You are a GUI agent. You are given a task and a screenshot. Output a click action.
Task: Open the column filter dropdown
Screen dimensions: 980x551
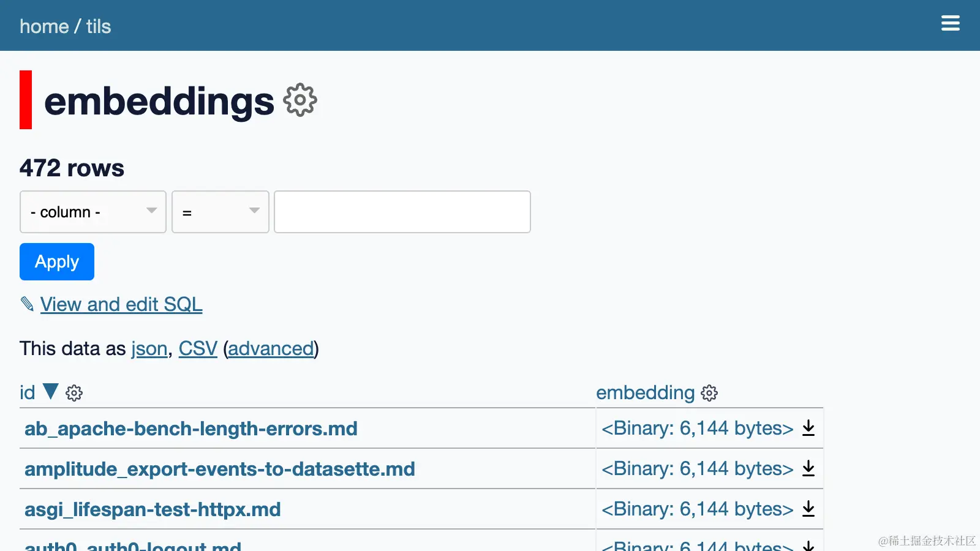[92, 212]
